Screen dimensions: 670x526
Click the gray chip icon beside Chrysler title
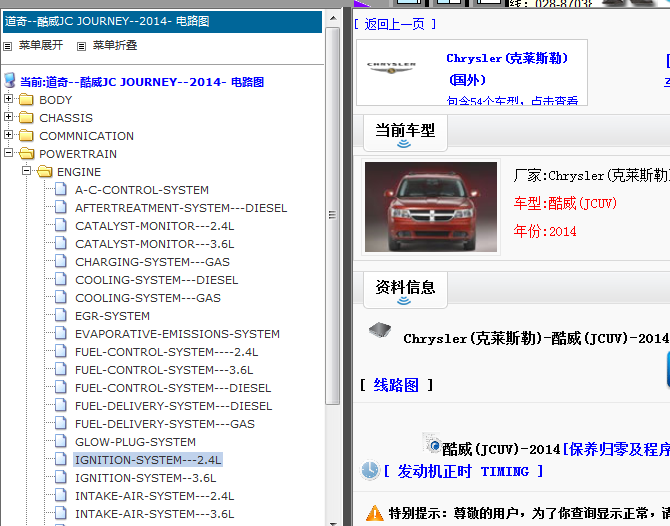coord(379,329)
